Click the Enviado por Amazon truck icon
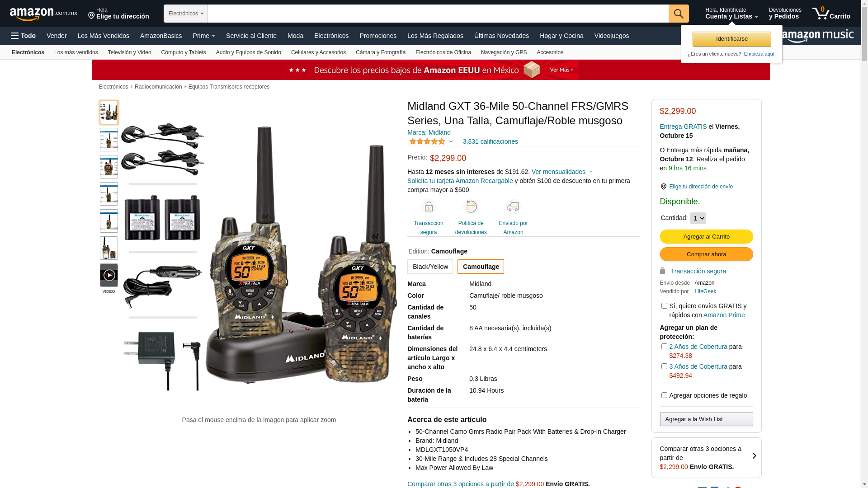 tap(513, 207)
